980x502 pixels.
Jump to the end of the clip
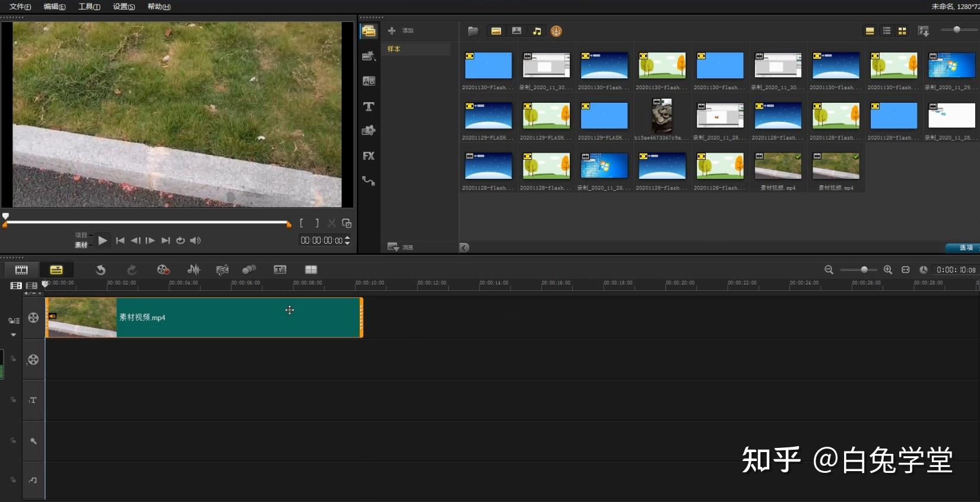[166, 240]
